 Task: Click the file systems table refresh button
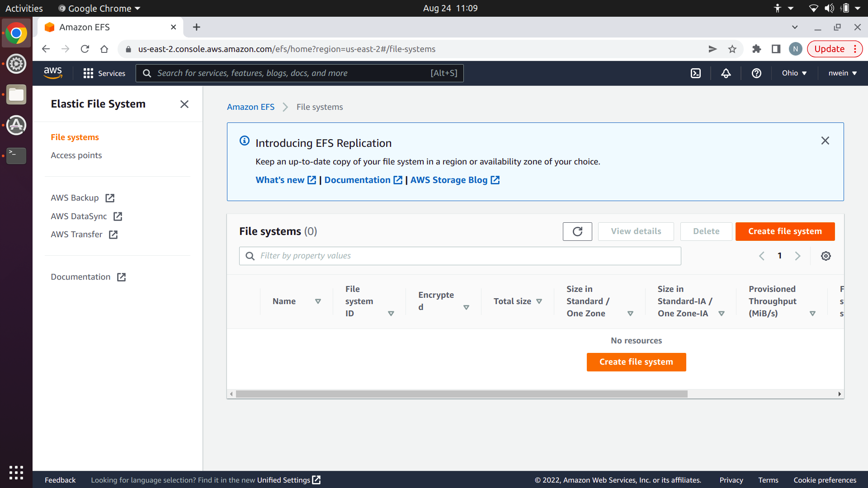pos(577,231)
